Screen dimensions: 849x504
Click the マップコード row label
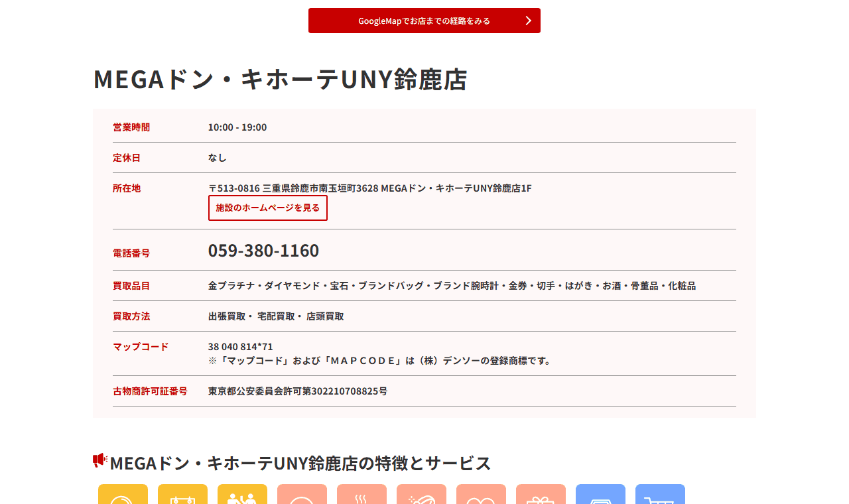point(141,347)
